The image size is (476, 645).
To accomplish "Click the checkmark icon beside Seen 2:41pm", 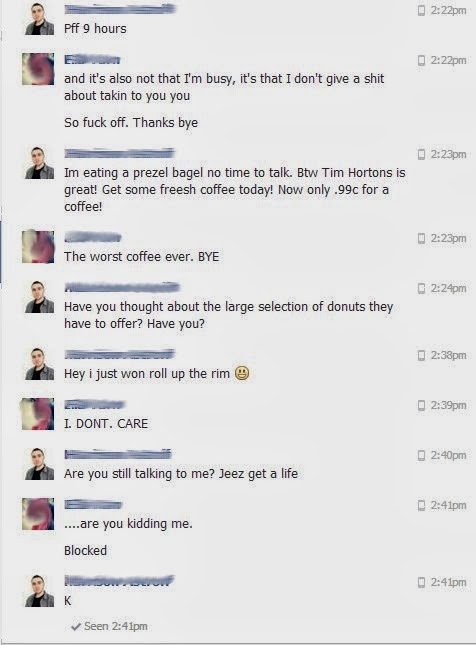I will click(76, 626).
